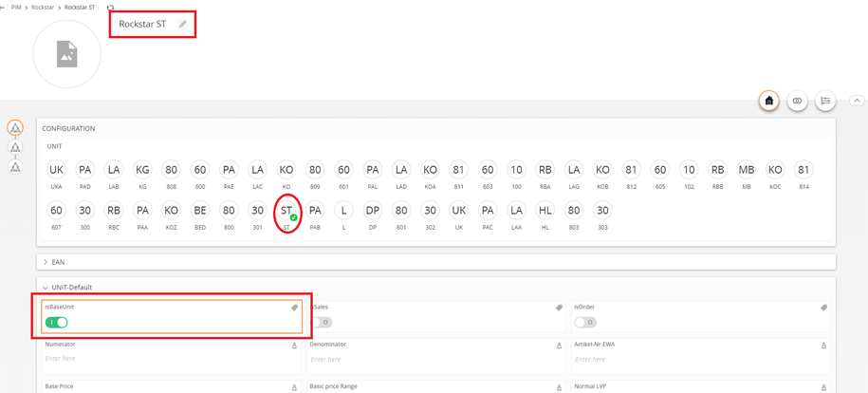Click the Numerator input field
The width and height of the screenshot is (868, 393).
(172, 359)
